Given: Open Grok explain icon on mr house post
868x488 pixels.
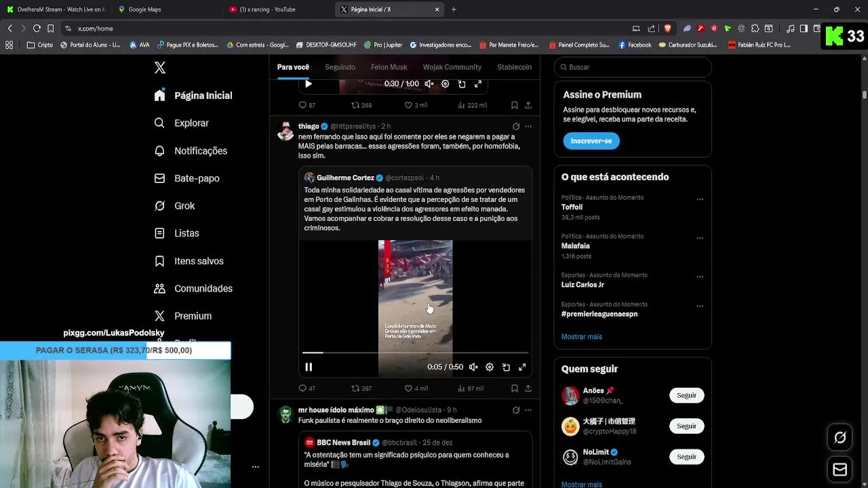Looking at the screenshot, I should (516, 410).
